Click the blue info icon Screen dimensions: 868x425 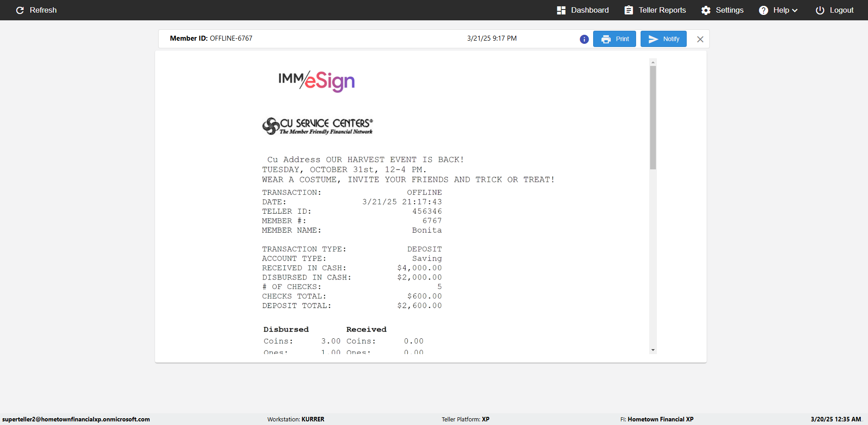[x=584, y=39]
